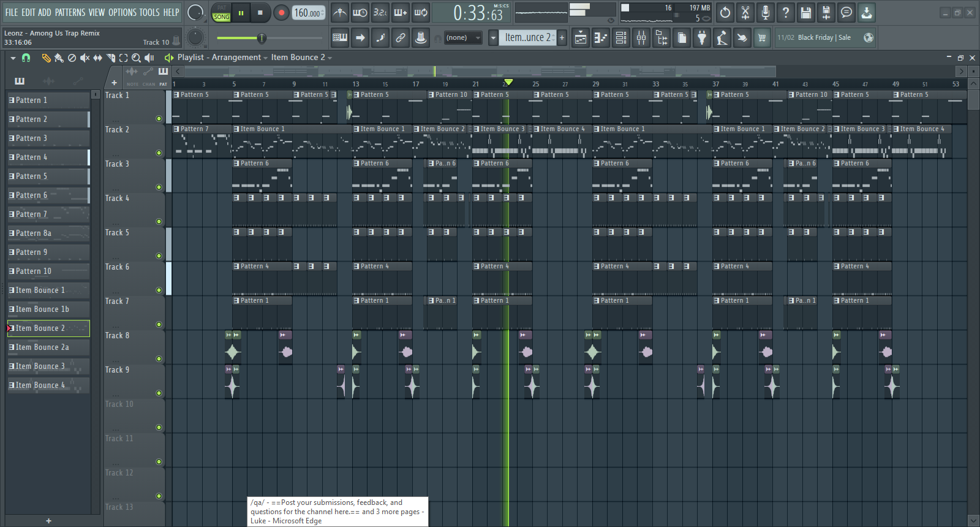Select the Draw pencil tool in playlist

[x=46, y=58]
